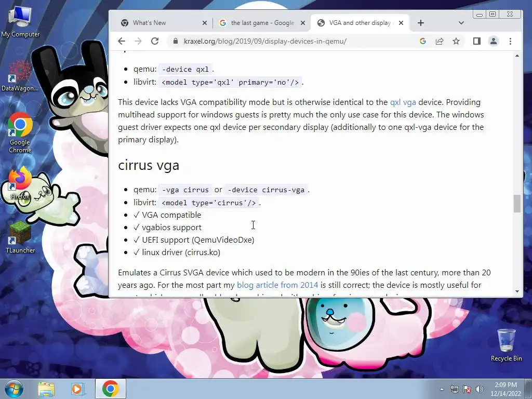Click the -vga cirrus code snippet
This screenshot has height=399, width=532.
(185, 190)
